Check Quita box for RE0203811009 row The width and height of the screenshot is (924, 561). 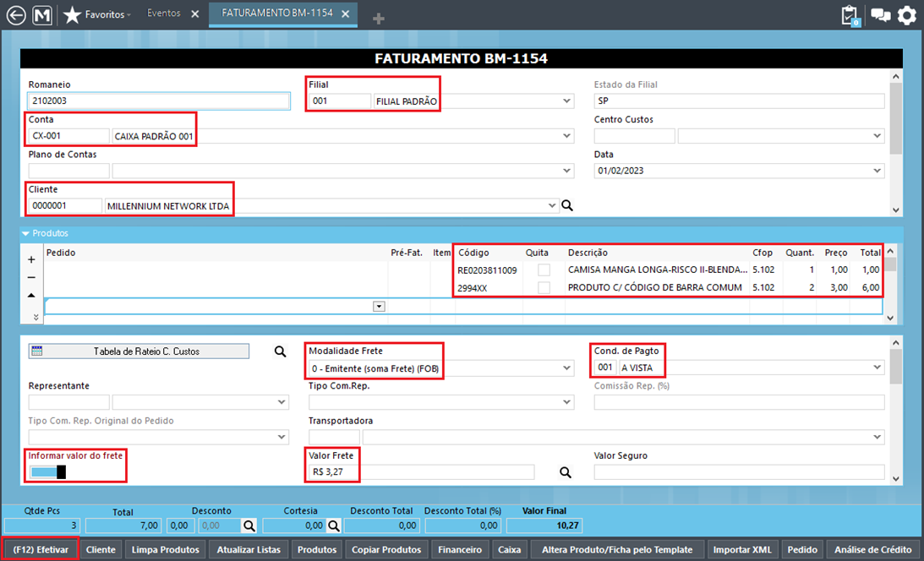coord(544,270)
